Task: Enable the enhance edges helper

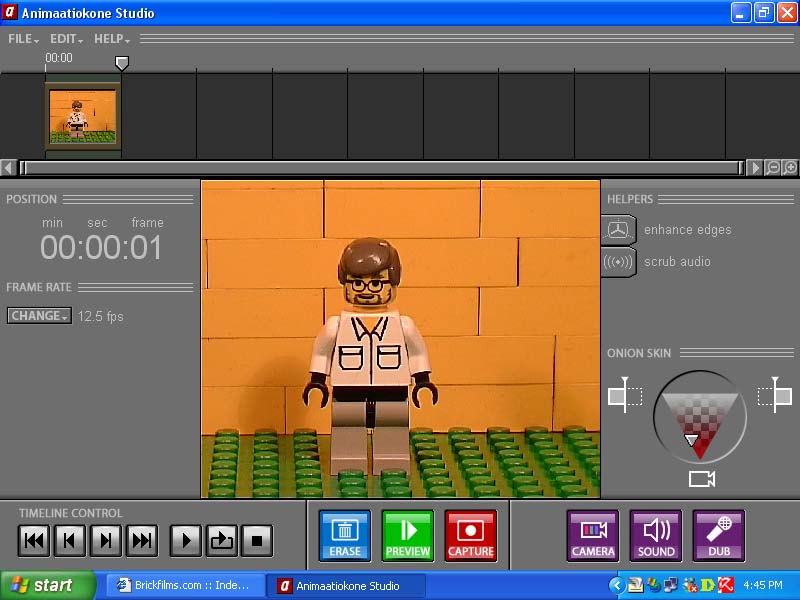Action: click(x=619, y=230)
